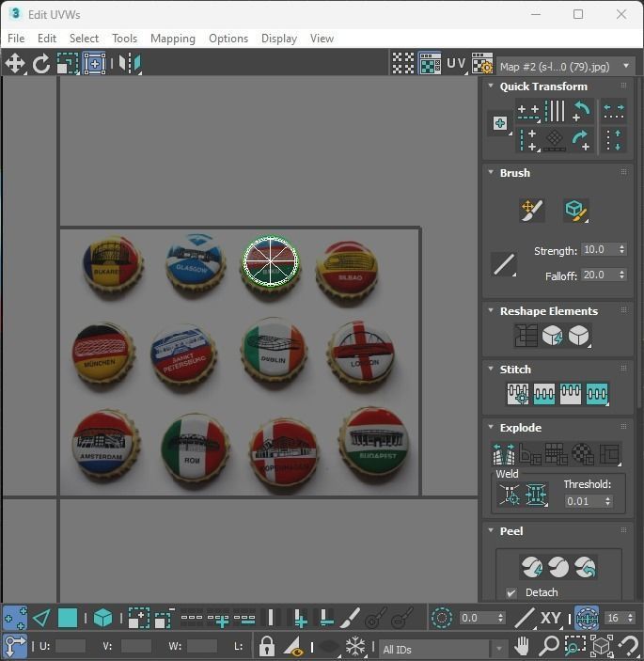This screenshot has width=644, height=661.
Task: Open the Map #2 texture dropdown
Action: tap(566, 66)
